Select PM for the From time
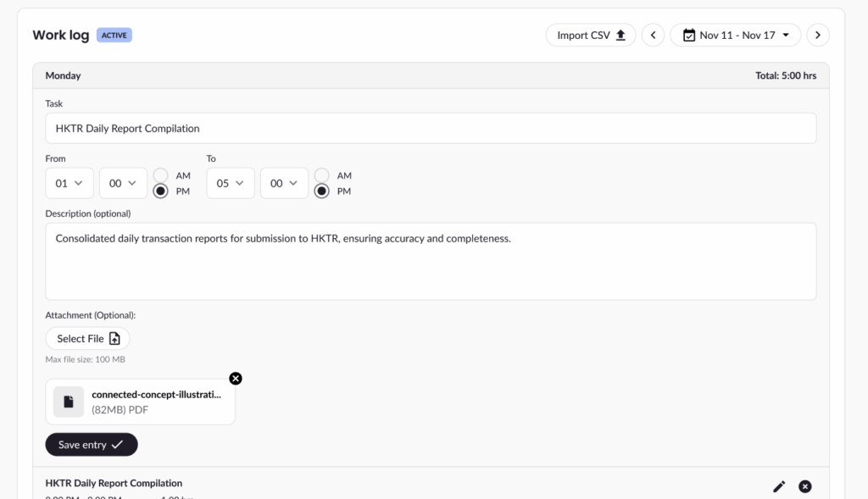 click(160, 191)
